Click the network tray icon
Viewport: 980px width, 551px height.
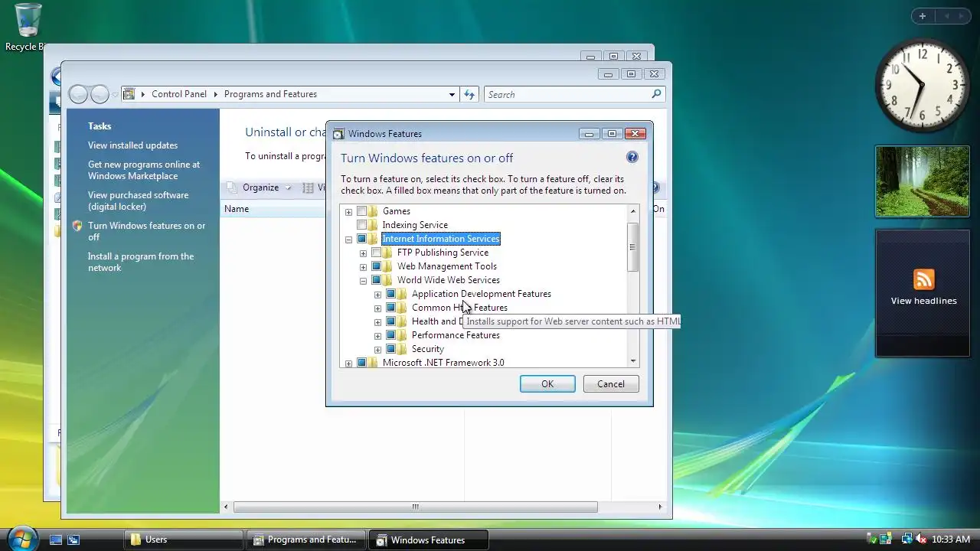coord(906,540)
